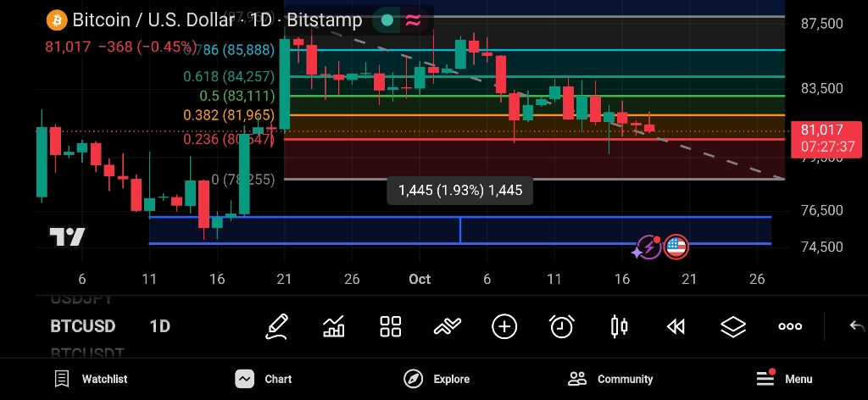868x400 pixels.
Task: Tap the green market status dot
Action: click(x=387, y=20)
